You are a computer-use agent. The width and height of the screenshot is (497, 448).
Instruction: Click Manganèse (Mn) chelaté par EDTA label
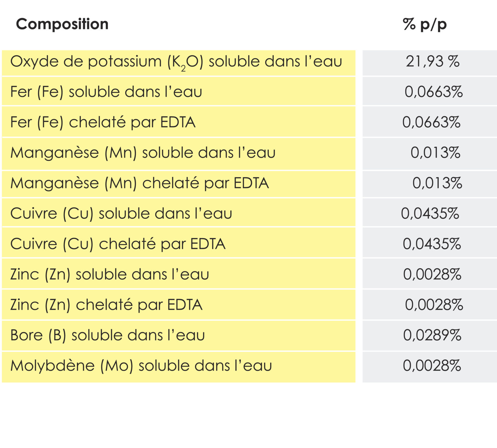[139, 183]
